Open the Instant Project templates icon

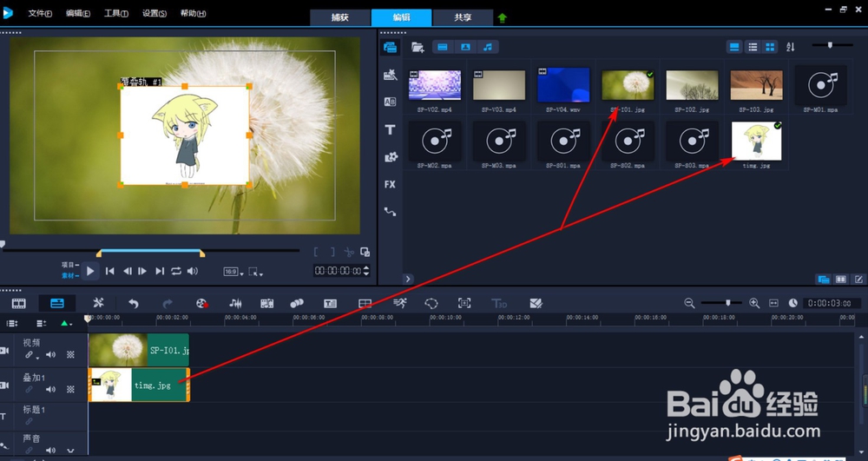[391, 75]
